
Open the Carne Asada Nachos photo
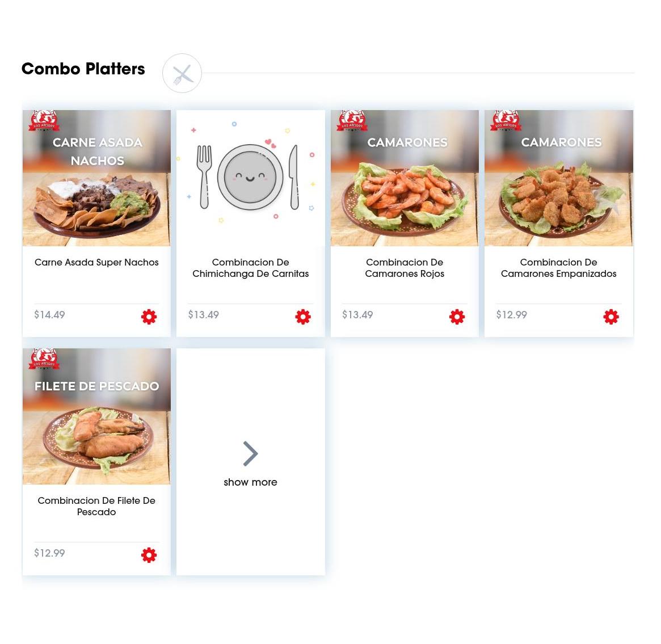(96, 178)
